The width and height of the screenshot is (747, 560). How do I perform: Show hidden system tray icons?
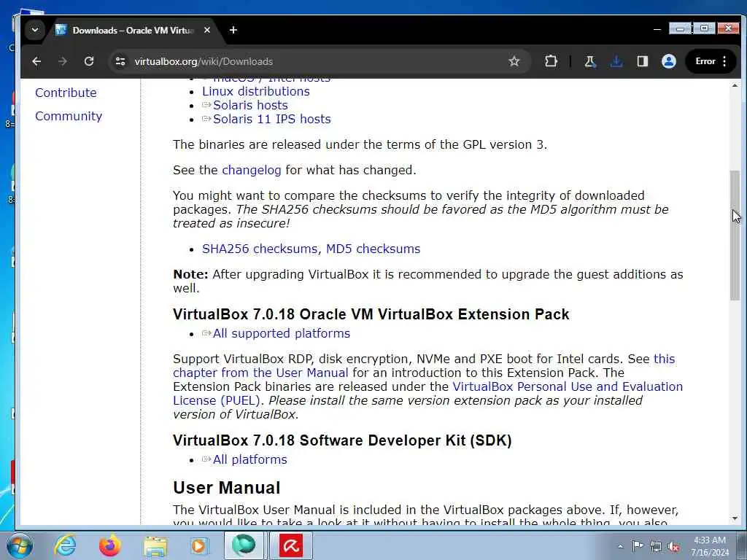[620, 546]
